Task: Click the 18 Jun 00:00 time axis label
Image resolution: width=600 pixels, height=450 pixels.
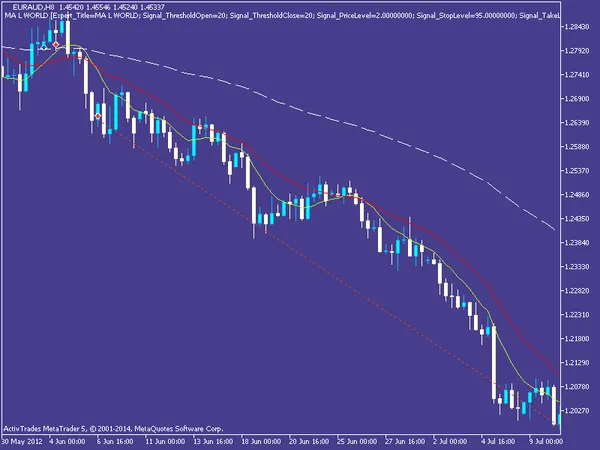Action: [261, 441]
